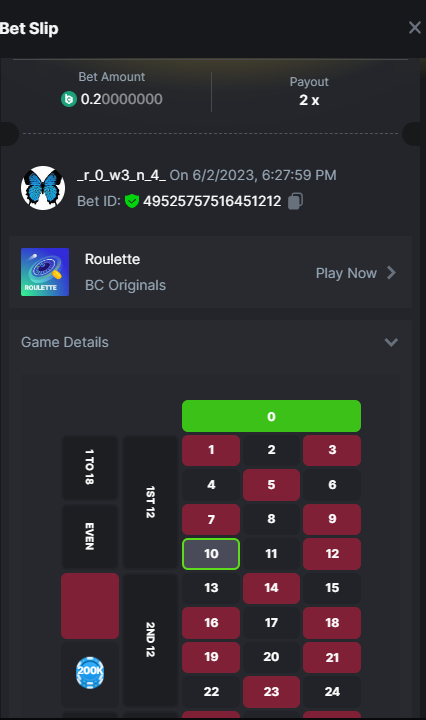426x720 pixels.
Task: Select the 1 TO 18 bet cell
Action: coord(90,467)
